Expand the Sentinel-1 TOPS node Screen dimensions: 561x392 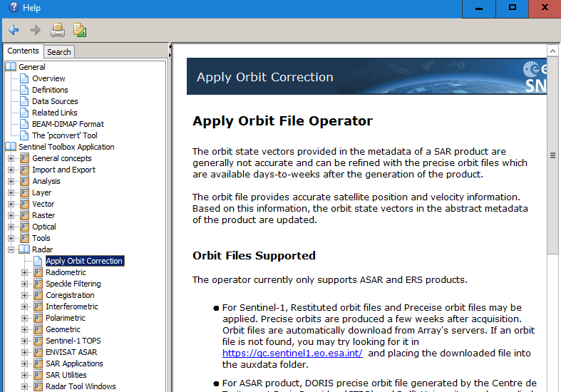25,341
